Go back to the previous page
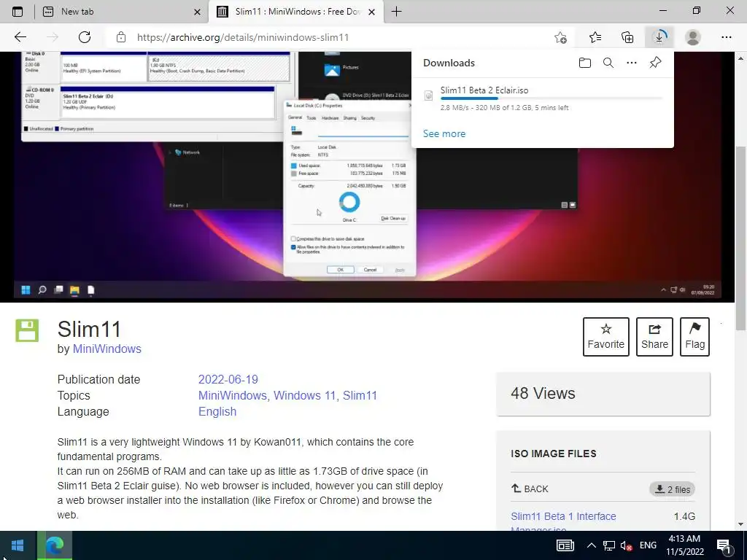Viewport: 747px width, 560px height. point(20,37)
